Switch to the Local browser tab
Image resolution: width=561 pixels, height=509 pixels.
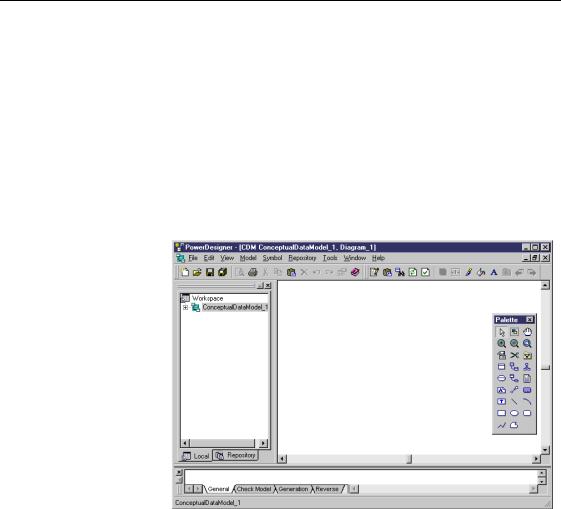pyautogui.click(x=196, y=456)
